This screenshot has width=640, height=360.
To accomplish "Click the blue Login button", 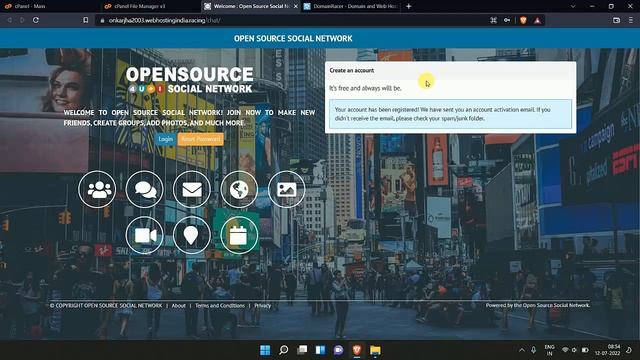I will point(165,139).
